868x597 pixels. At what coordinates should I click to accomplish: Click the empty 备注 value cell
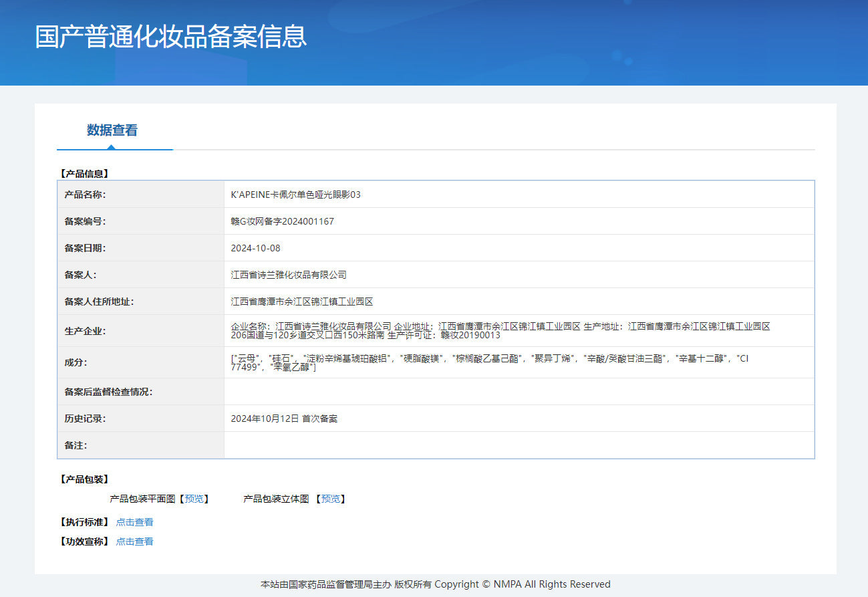(519, 445)
